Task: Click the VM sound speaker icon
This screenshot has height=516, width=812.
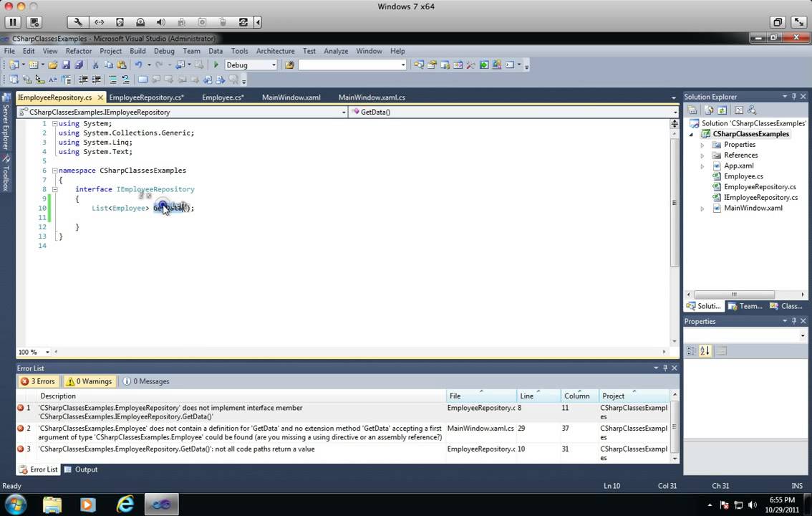Action: click(161, 21)
